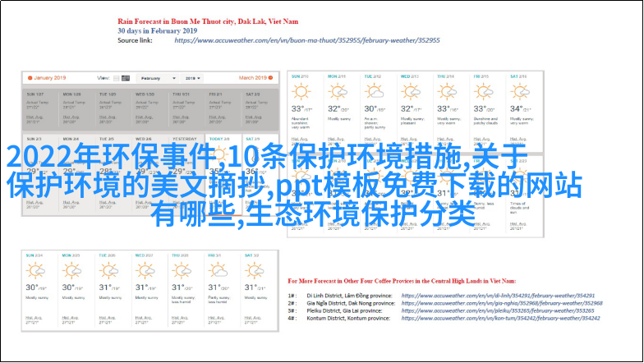Click the 'TUE 2/26' day header
The image size is (644, 363).
point(107,255)
